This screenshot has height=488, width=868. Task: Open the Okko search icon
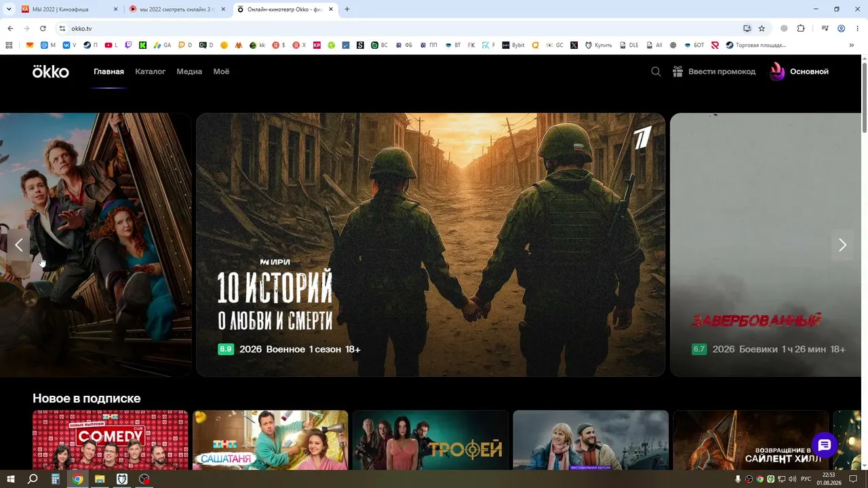[656, 71]
